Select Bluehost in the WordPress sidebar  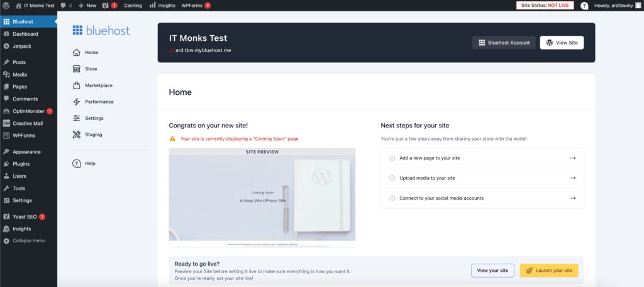click(28, 22)
